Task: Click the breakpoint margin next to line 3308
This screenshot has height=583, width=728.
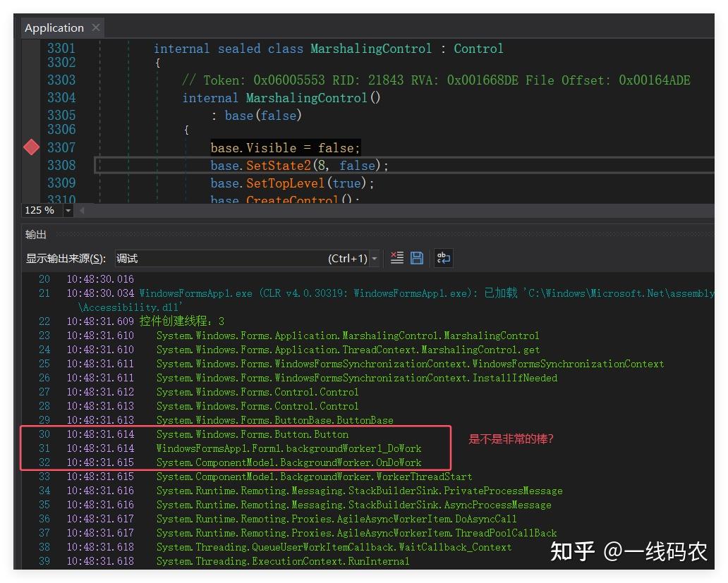Action: tap(31, 165)
